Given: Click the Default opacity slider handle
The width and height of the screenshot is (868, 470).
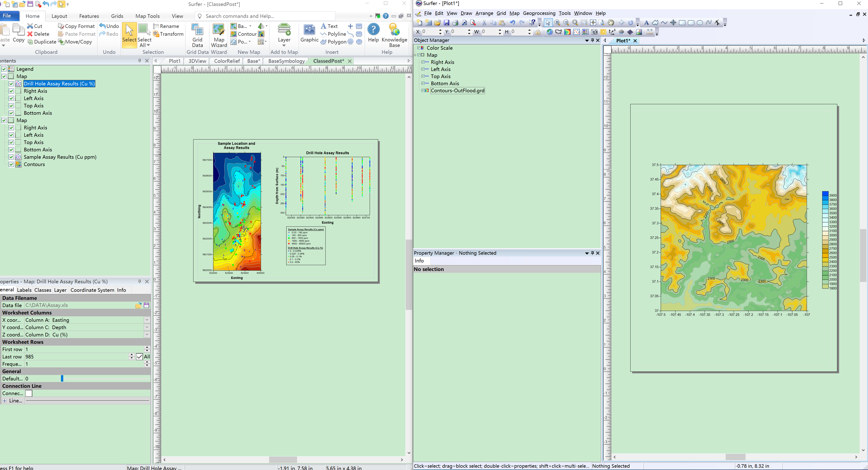Looking at the screenshot, I should coord(62,378).
